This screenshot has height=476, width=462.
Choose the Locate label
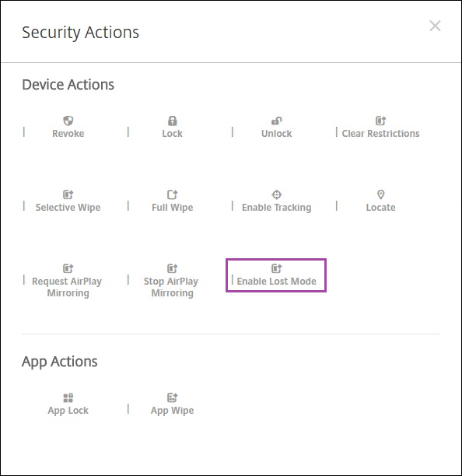pos(380,208)
